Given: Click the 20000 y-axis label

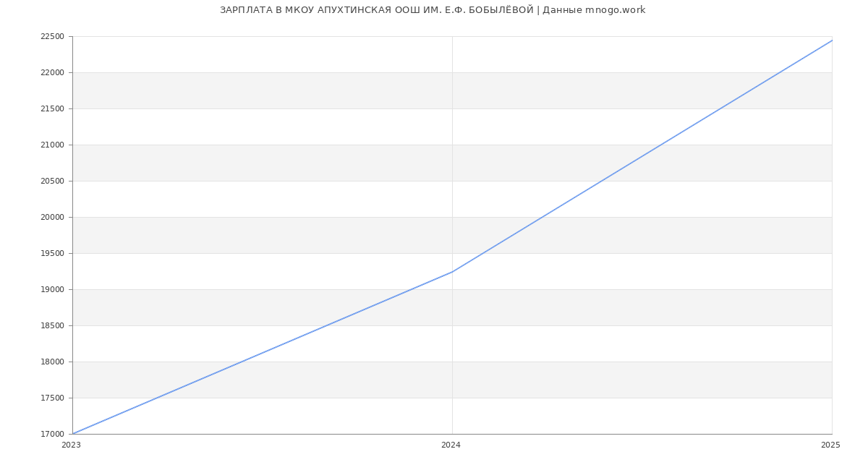Looking at the screenshot, I should pos(53,218).
